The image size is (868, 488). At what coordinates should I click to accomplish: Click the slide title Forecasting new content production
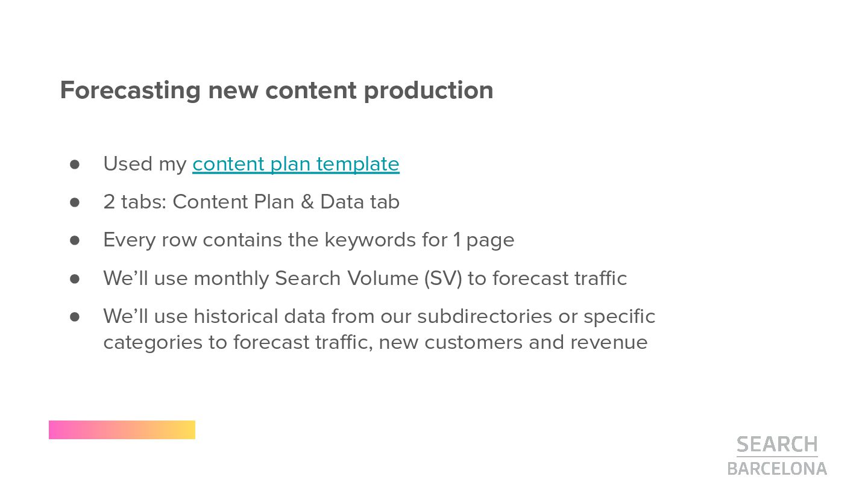pyautogui.click(x=276, y=90)
